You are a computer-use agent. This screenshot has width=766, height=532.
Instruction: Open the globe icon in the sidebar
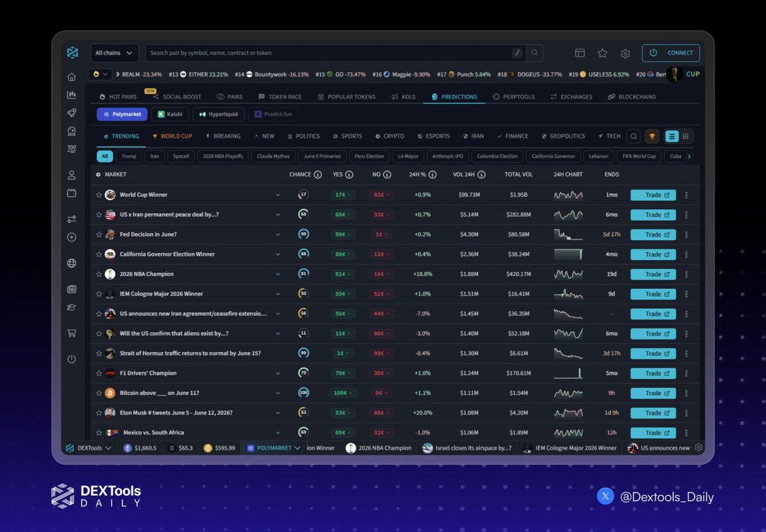(x=71, y=263)
